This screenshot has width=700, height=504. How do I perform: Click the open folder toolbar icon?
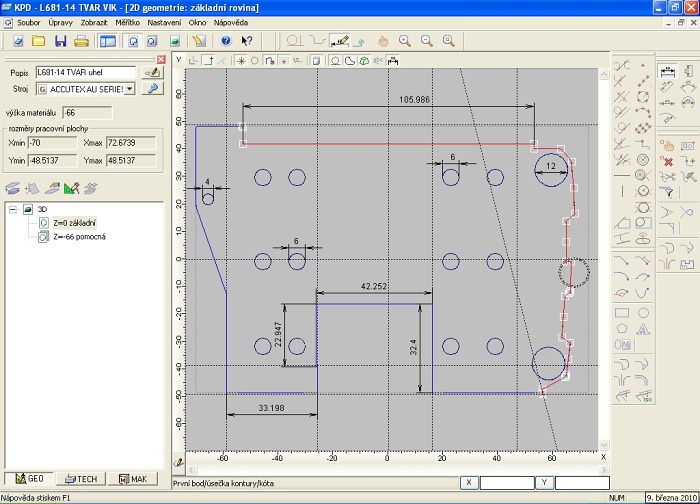(x=39, y=41)
